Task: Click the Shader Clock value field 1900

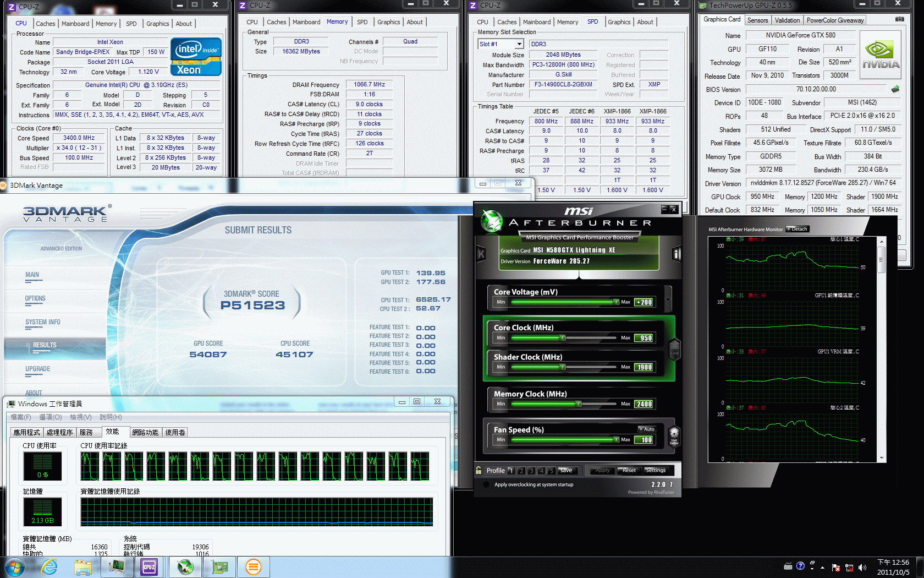Action: point(644,367)
